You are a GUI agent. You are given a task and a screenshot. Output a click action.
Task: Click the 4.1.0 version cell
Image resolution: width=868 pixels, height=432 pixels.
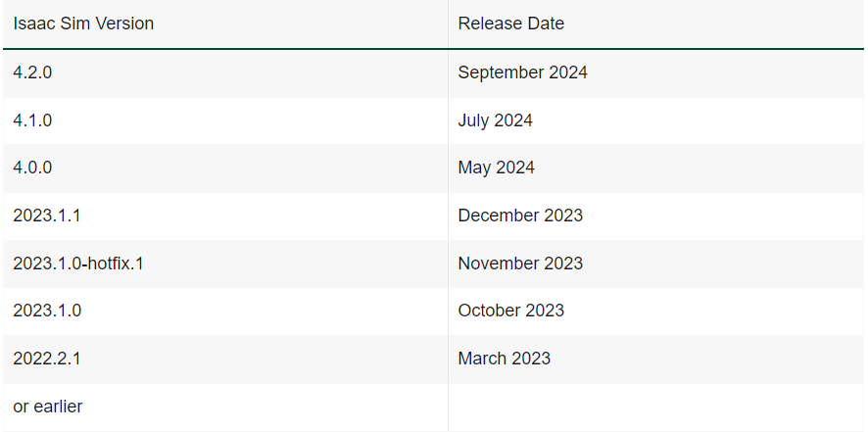point(225,120)
